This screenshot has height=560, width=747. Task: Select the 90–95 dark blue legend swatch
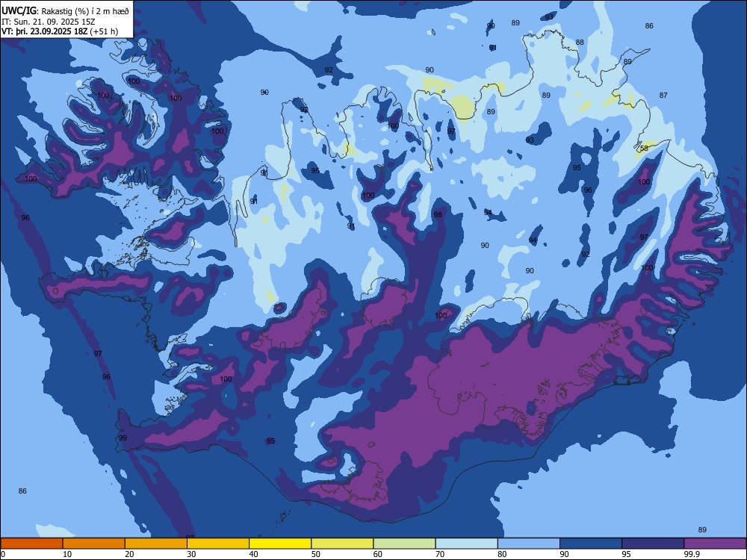(591, 544)
